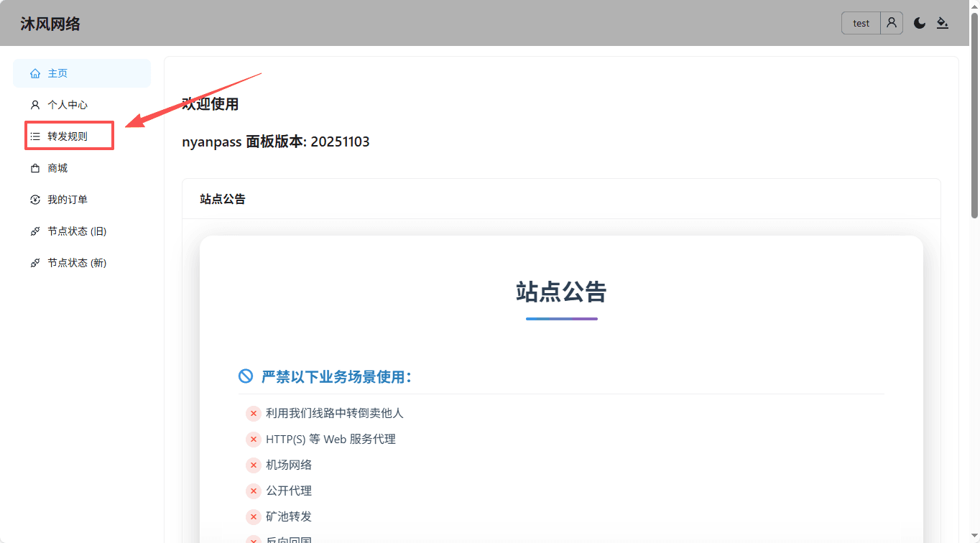Click the 站点公告 card header
Viewport: 980px width, 543px height.
pyautogui.click(x=223, y=199)
